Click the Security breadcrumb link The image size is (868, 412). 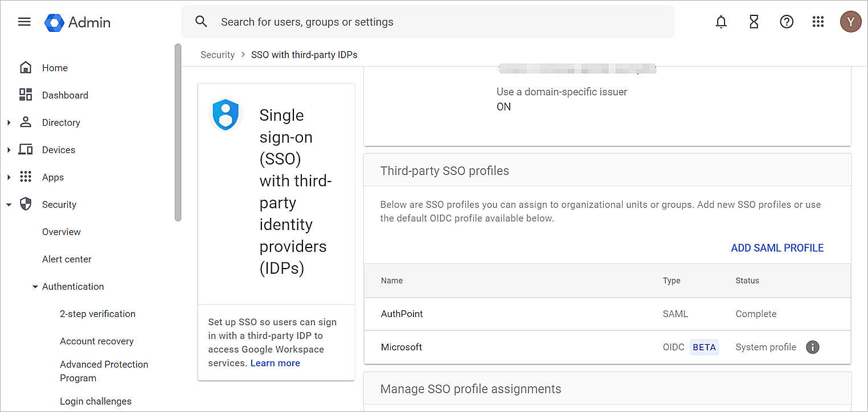(x=218, y=54)
